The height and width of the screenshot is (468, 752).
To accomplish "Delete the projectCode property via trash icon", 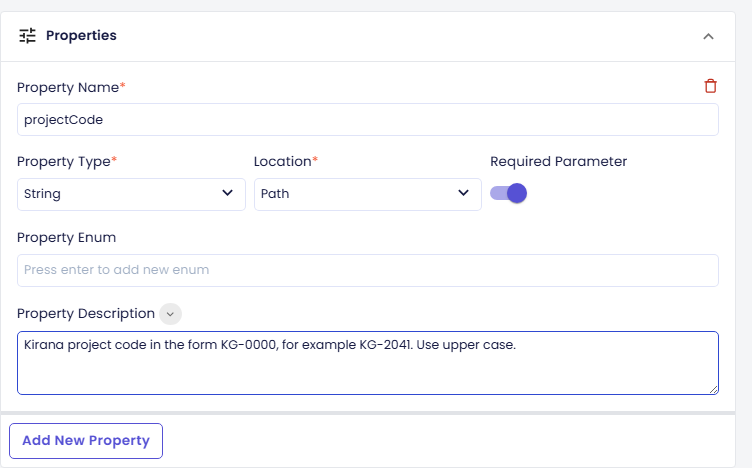I will [710, 86].
